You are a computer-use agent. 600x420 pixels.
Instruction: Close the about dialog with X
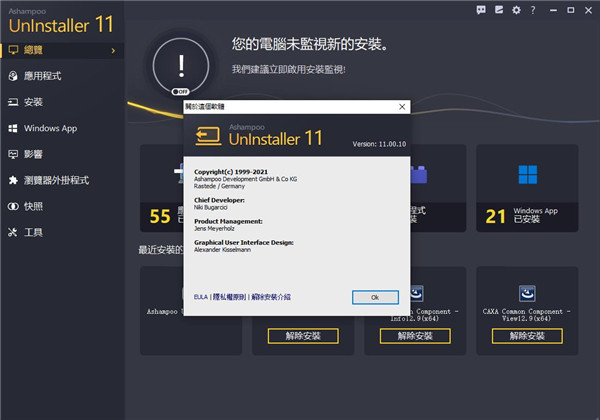click(402, 107)
